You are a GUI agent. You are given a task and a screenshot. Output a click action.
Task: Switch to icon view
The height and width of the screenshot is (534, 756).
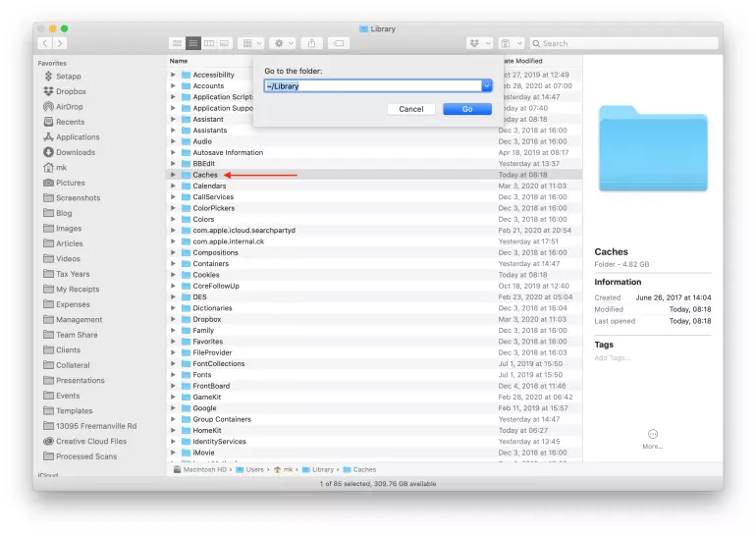[x=177, y=43]
